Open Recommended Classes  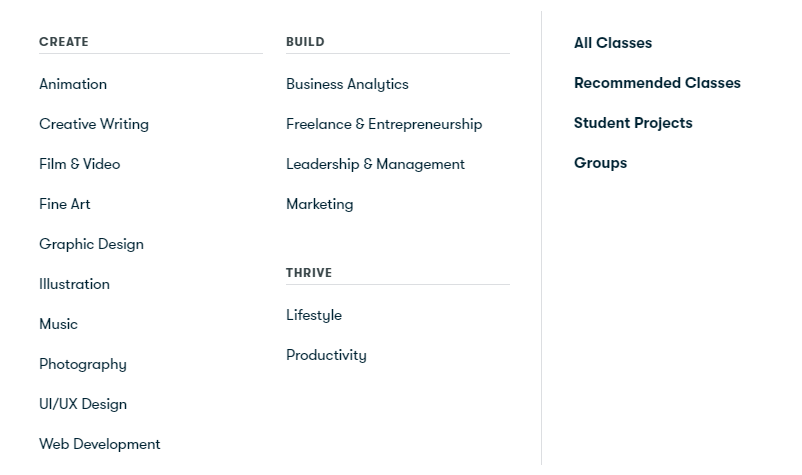pyautogui.click(x=657, y=83)
